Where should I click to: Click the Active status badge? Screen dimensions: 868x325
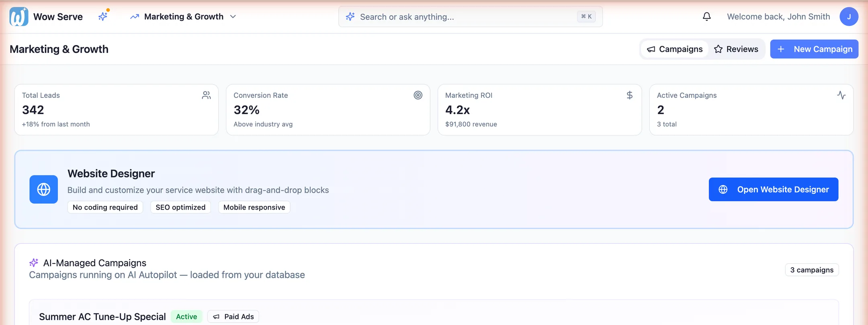(186, 317)
